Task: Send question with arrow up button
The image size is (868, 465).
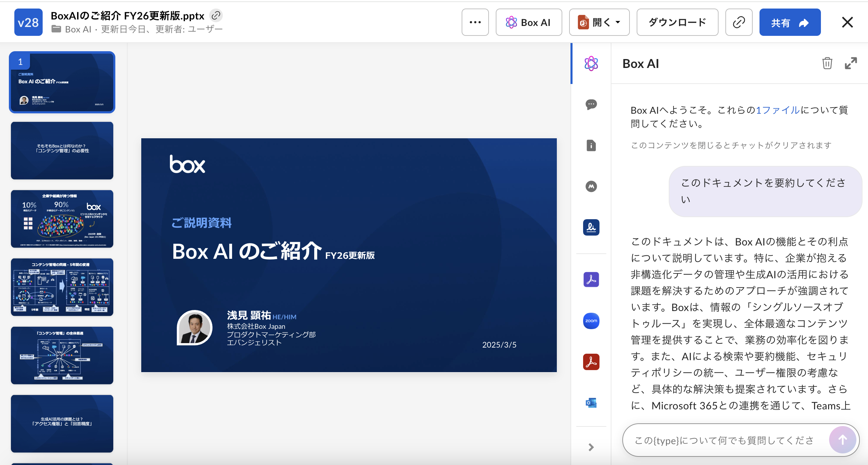Action: [842, 440]
